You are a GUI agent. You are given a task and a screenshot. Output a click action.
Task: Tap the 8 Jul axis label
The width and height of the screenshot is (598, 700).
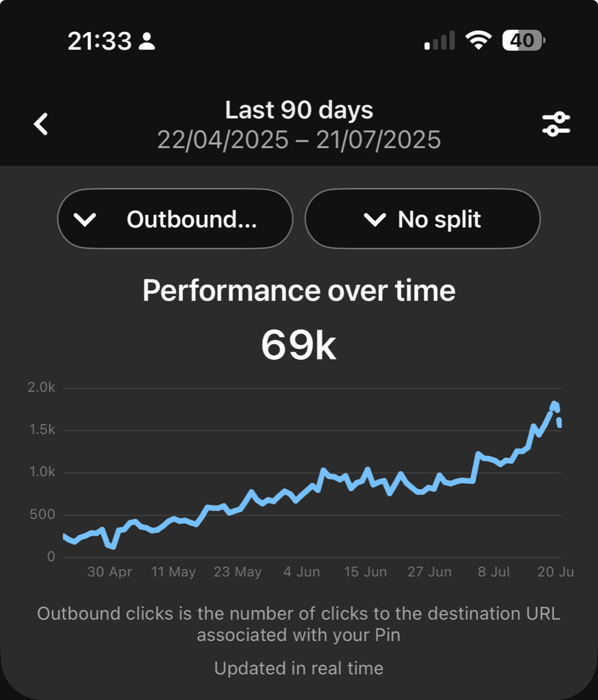tap(494, 572)
